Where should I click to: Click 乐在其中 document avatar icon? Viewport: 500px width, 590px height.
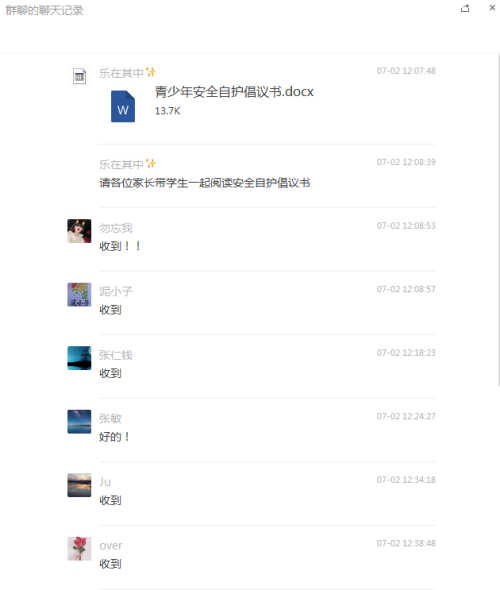point(79,76)
